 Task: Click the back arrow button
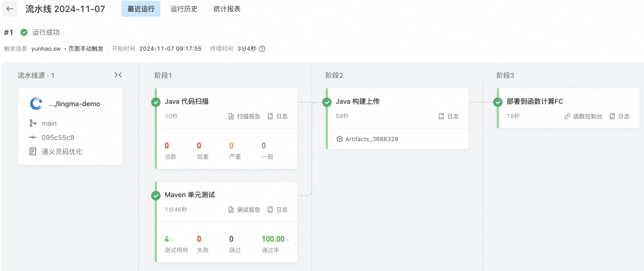click(x=10, y=9)
